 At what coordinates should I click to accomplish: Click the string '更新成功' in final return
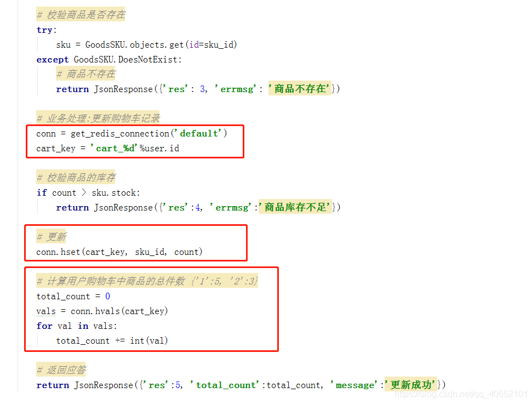[x=411, y=385]
